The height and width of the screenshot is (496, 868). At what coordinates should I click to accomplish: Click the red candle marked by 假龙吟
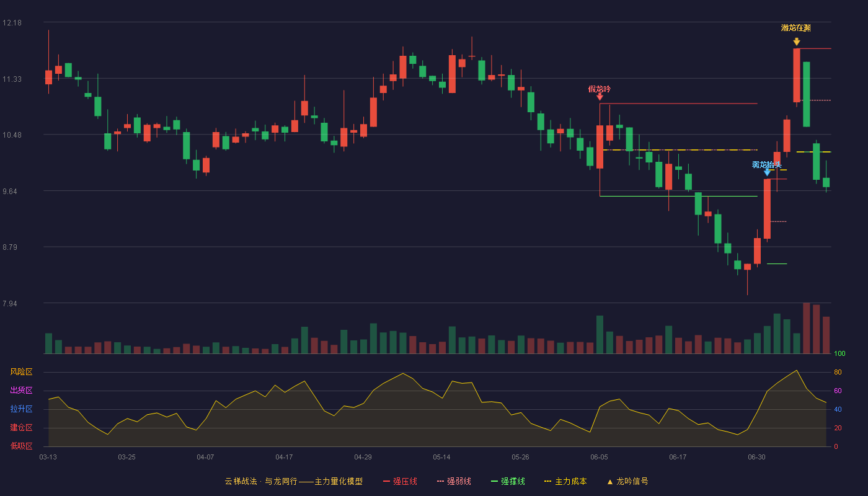tap(600, 147)
